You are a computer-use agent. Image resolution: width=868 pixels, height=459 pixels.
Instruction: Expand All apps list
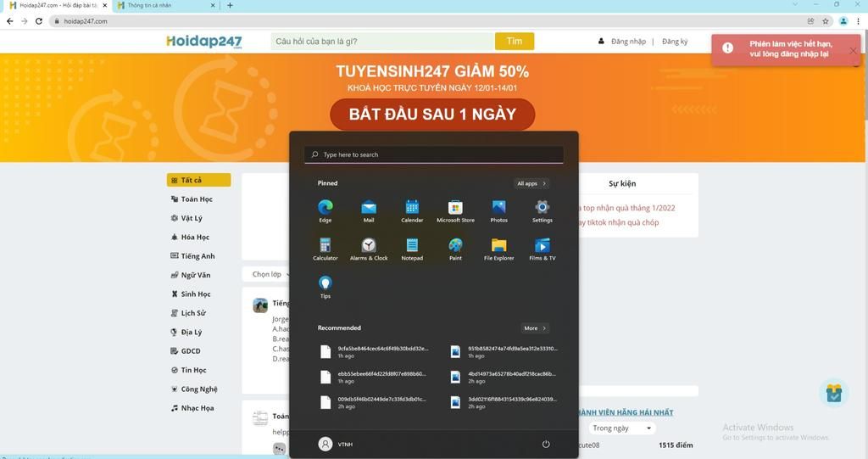tap(531, 183)
